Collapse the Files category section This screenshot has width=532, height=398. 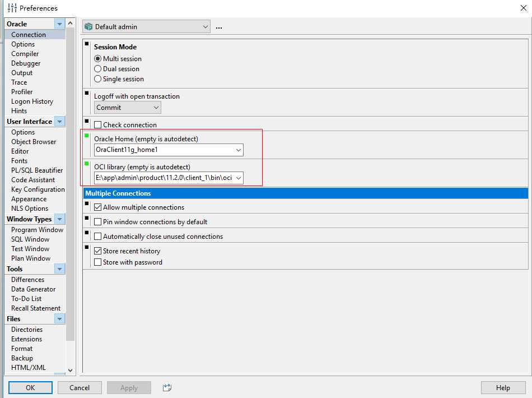point(60,319)
